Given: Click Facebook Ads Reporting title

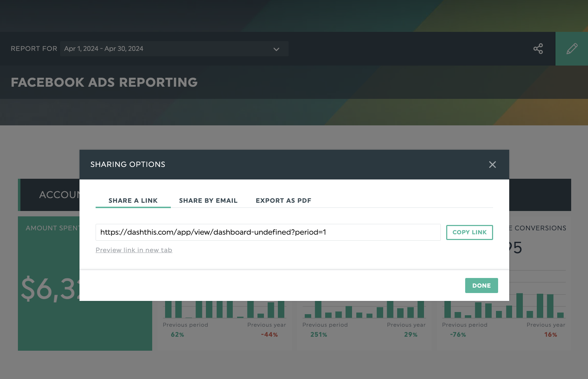Looking at the screenshot, I should point(104,82).
